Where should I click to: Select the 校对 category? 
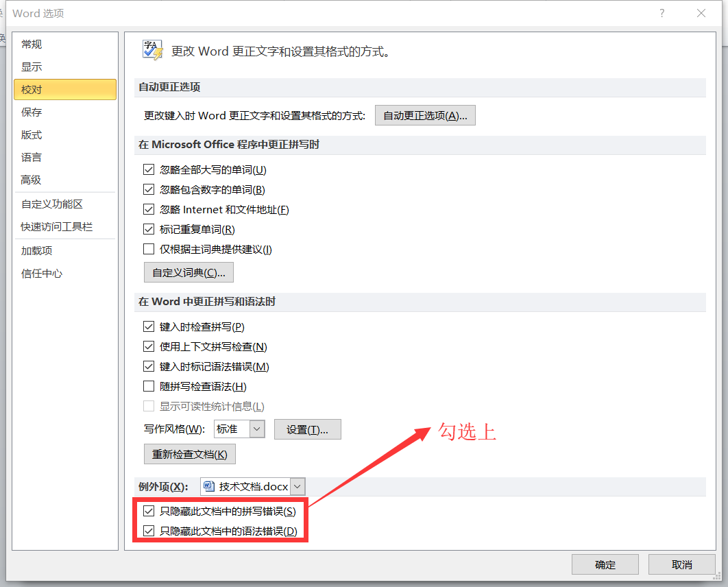(65, 90)
